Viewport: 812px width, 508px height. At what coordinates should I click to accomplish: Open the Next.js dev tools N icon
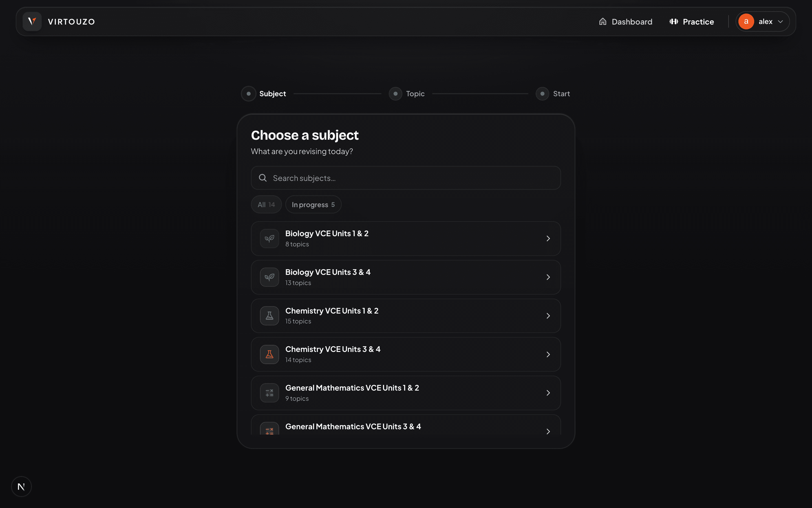pos(21,487)
